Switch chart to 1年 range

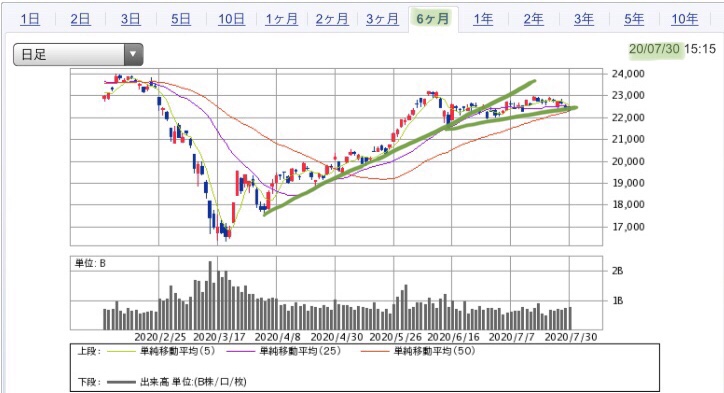coord(483,19)
